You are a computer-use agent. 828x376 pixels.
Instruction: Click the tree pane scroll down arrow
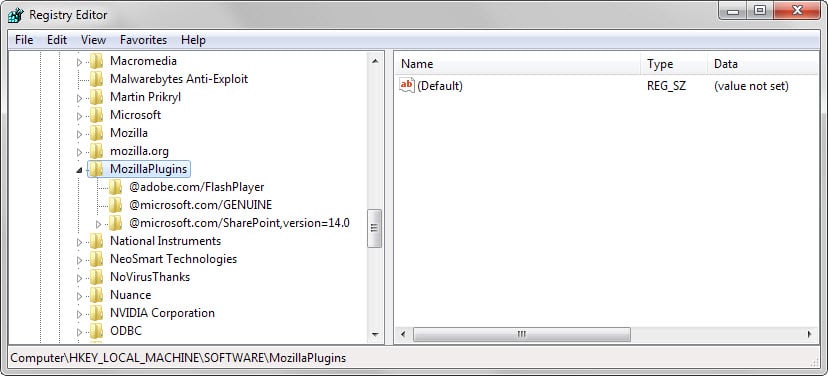(x=375, y=334)
